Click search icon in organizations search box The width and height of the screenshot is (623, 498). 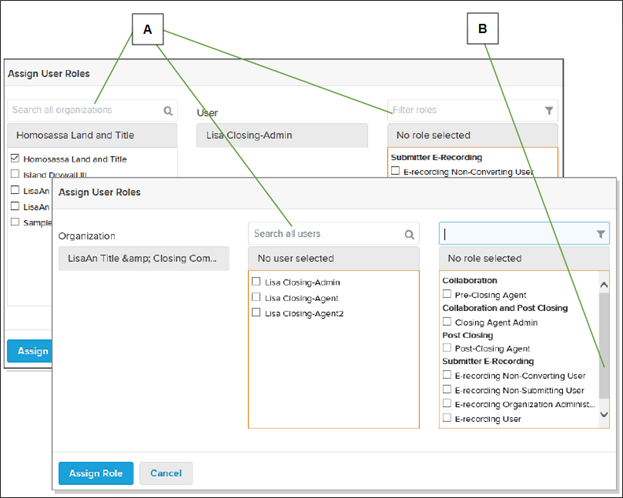coord(168,110)
